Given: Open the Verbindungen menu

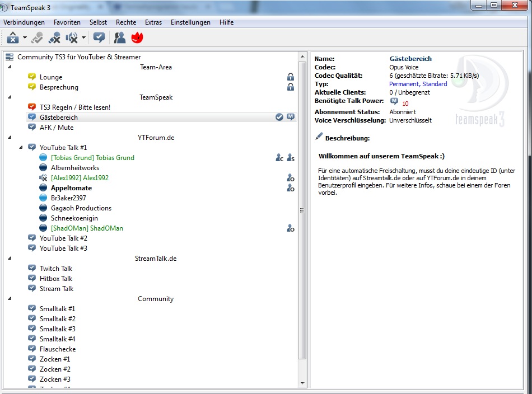Looking at the screenshot, I should coord(24,22).
